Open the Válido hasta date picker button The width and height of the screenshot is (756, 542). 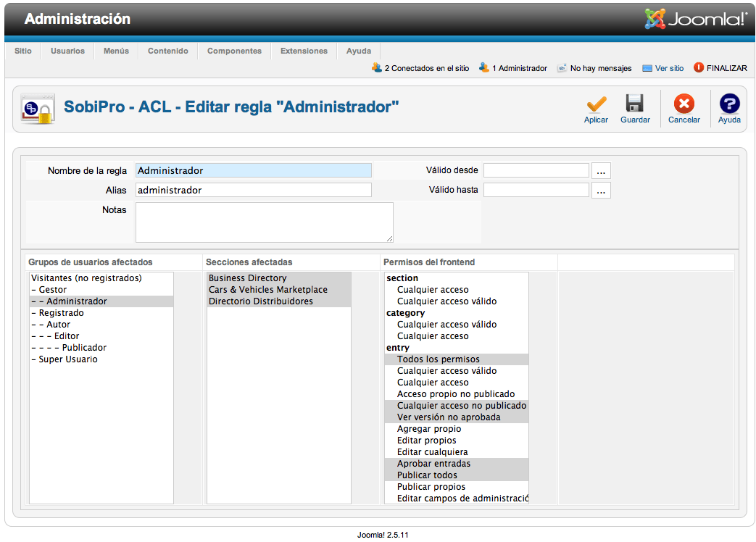[601, 191]
